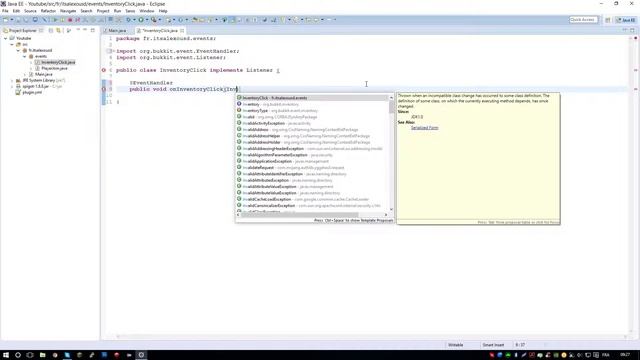Click the New file toolbar icon
This screenshot has width=640, height=360.
(x=5, y=20)
